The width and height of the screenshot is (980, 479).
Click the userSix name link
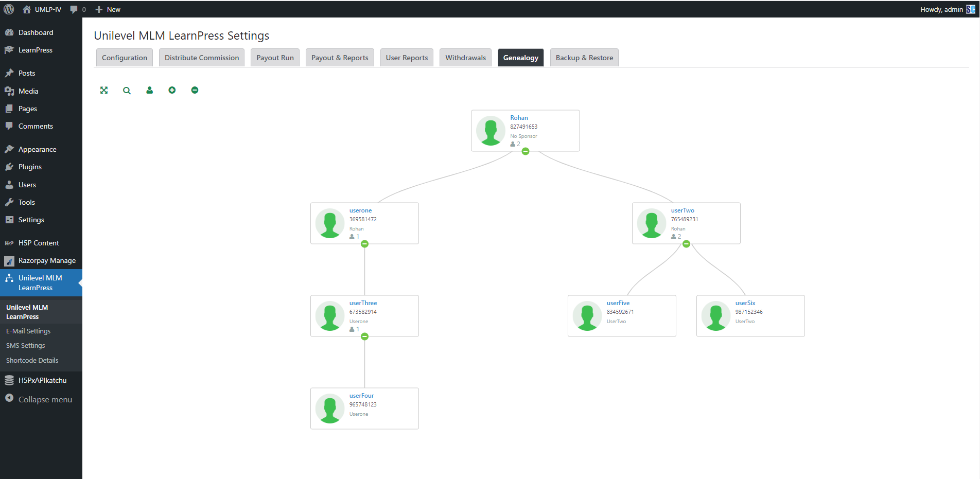pos(745,303)
